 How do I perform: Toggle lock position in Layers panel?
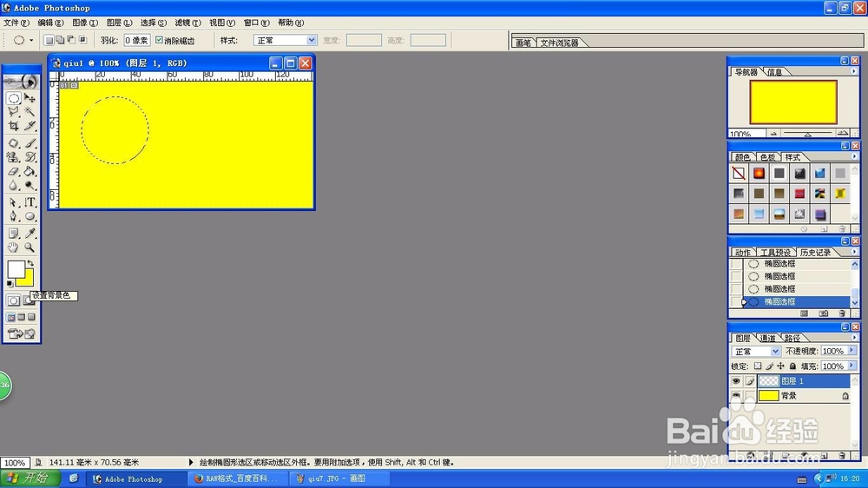pyautogui.click(x=780, y=366)
